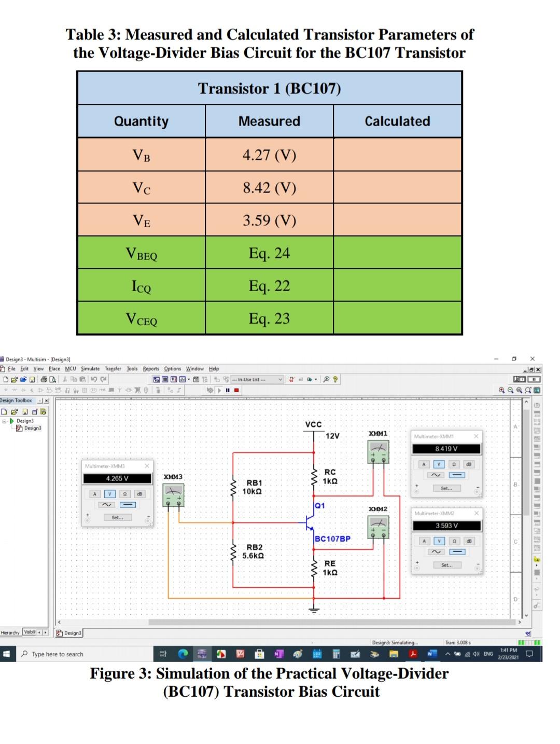Enable AC mode on the XMM3 multimeter

(106, 504)
